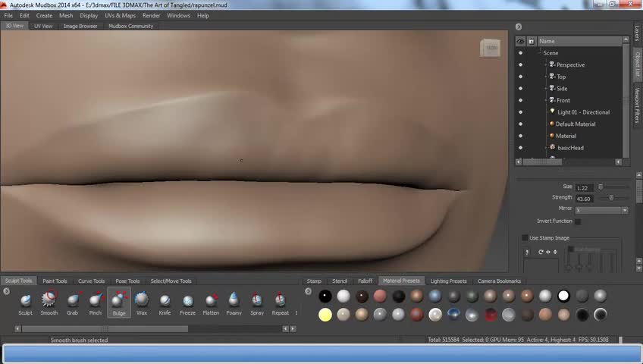Viewport: 643px width, 364px height.
Task: Toggle visibility of Light 01 - Directional
Action: [520, 112]
